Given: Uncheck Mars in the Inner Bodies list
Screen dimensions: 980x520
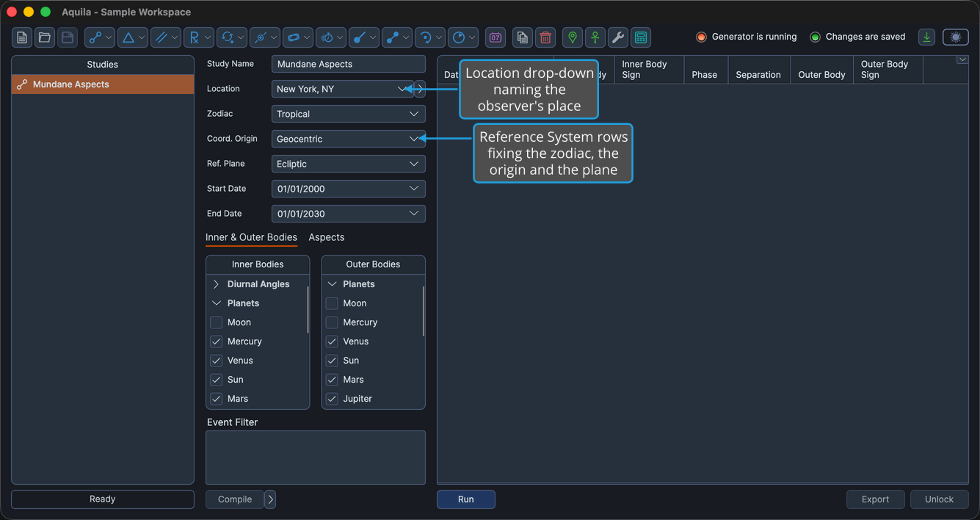Looking at the screenshot, I should click(216, 399).
